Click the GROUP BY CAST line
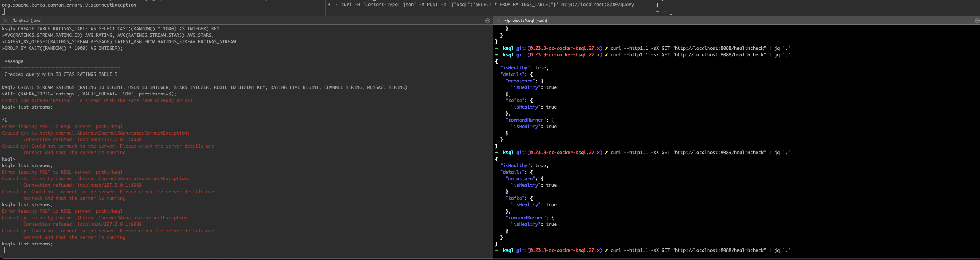 [x=62, y=48]
